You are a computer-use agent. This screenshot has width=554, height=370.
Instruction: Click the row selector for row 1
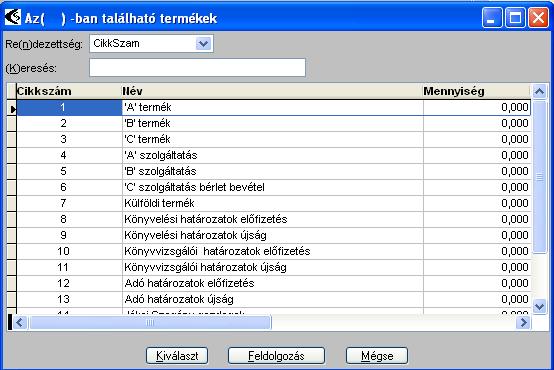(12, 107)
